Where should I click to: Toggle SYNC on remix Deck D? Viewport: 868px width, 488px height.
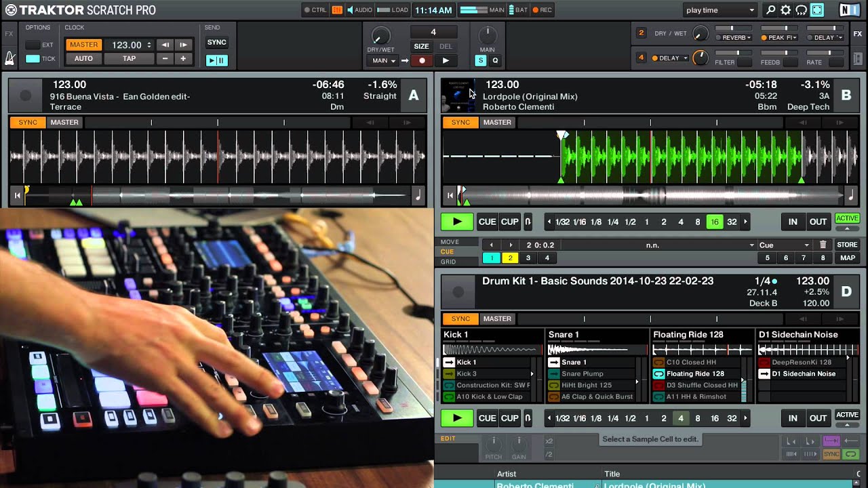(460, 319)
